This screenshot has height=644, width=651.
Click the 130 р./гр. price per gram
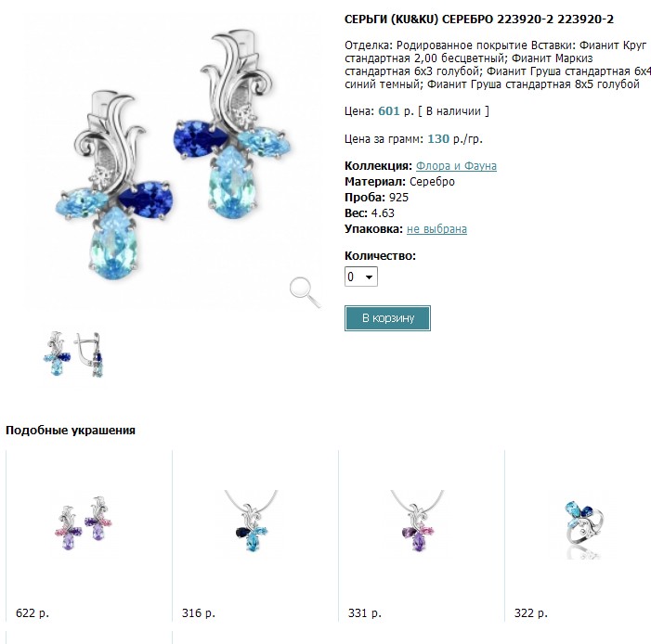click(x=455, y=139)
